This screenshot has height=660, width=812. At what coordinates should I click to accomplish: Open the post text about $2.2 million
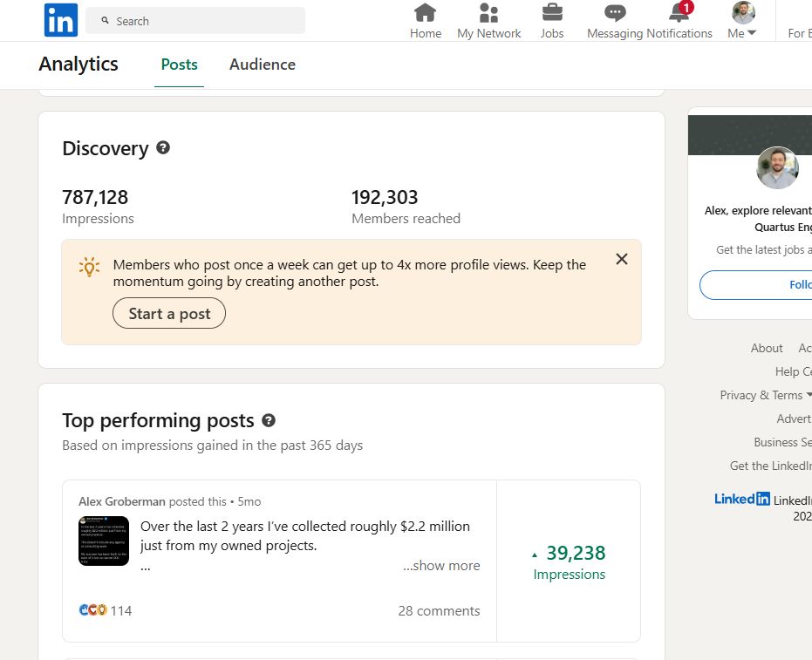(x=305, y=536)
